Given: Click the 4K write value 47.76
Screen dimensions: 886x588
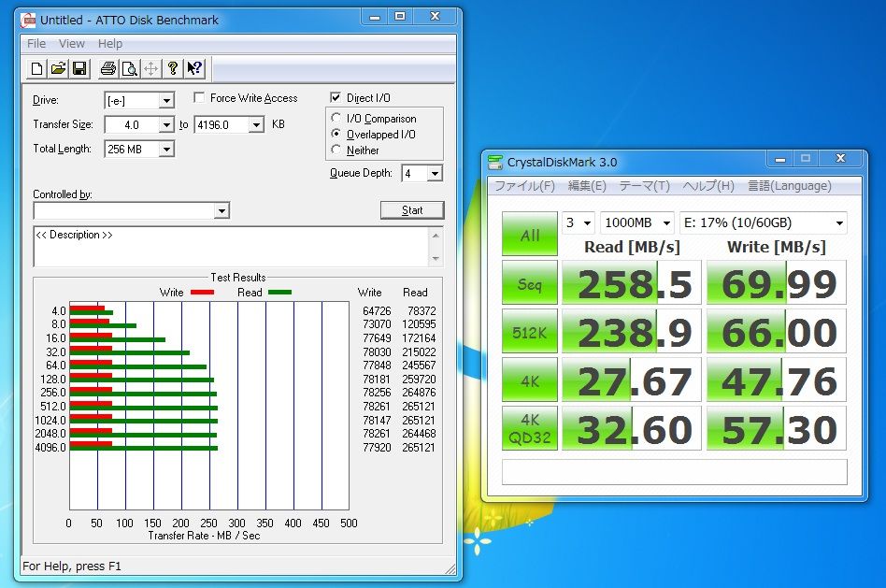Looking at the screenshot, I should (777, 380).
